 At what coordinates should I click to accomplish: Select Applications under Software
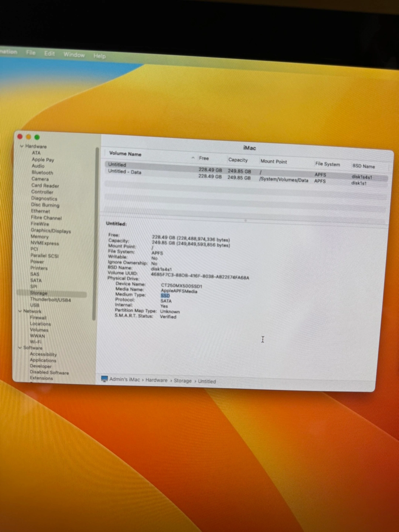43,360
